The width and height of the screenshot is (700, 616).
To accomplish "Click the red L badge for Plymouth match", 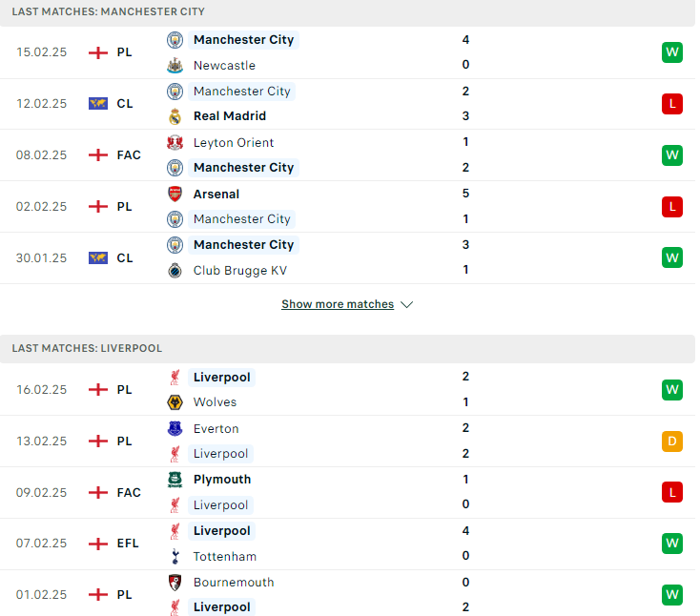I will pos(672,492).
